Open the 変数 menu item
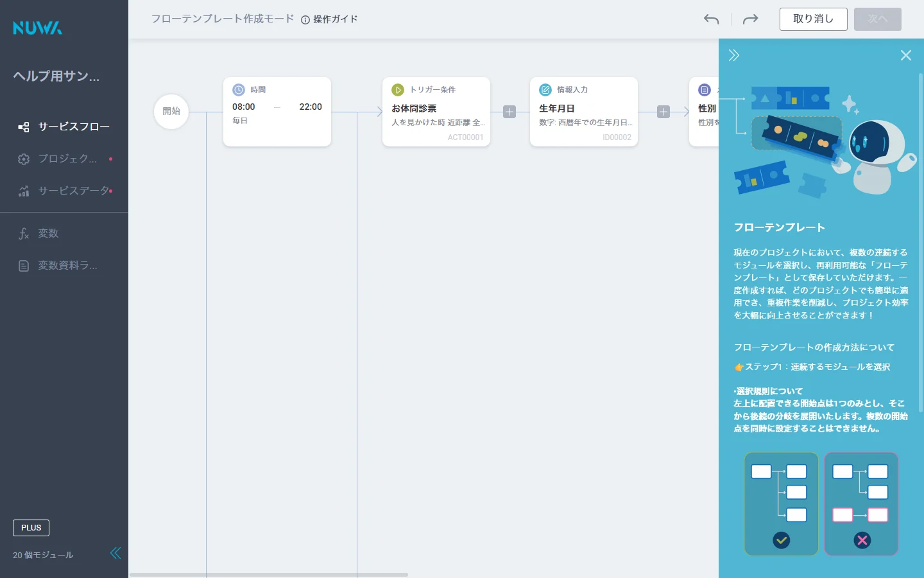 (x=64, y=234)
